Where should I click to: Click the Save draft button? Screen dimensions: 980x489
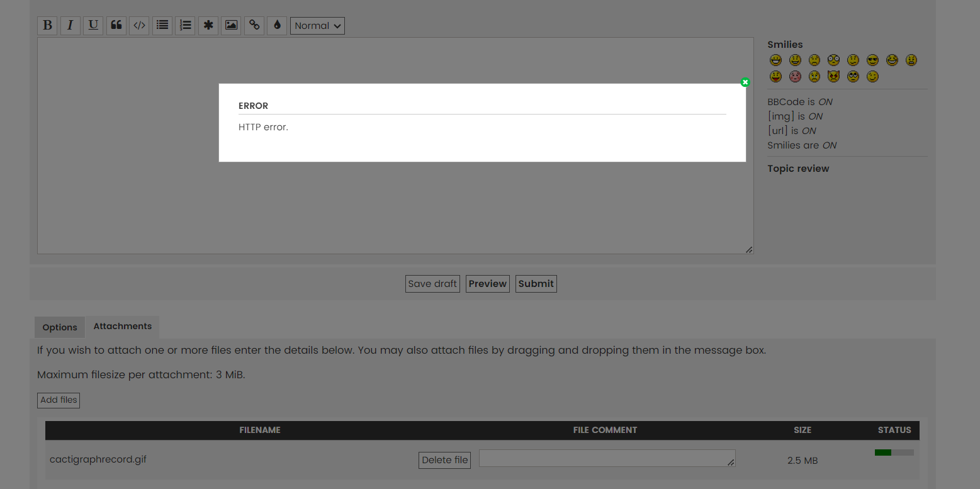coord(432,284)
